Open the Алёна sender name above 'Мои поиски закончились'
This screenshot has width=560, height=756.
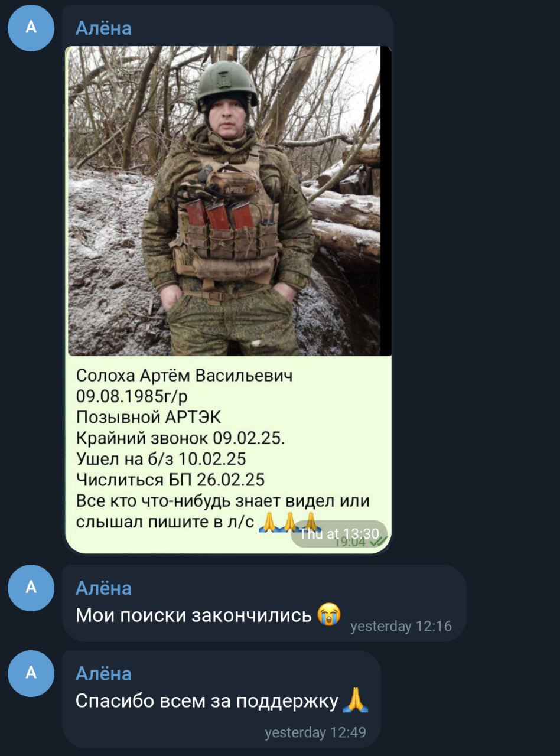tap(103, 588)
